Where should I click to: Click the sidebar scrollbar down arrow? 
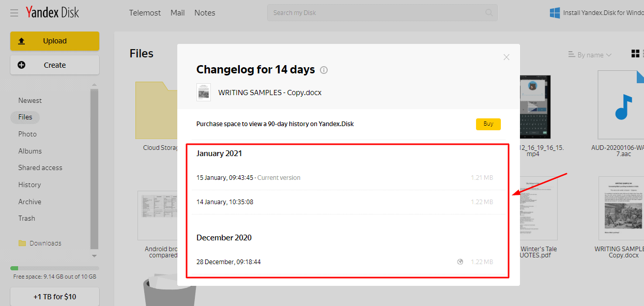[x=94, y=256]
